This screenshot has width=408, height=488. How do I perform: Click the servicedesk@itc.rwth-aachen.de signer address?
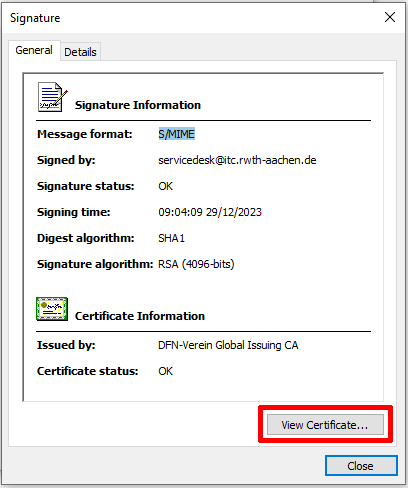237,160
